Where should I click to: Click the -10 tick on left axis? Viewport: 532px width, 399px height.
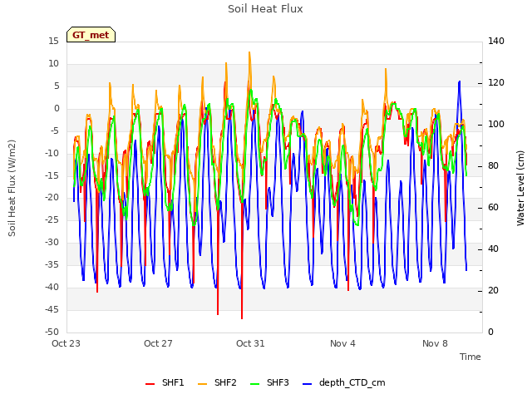[x=52, y=153]
